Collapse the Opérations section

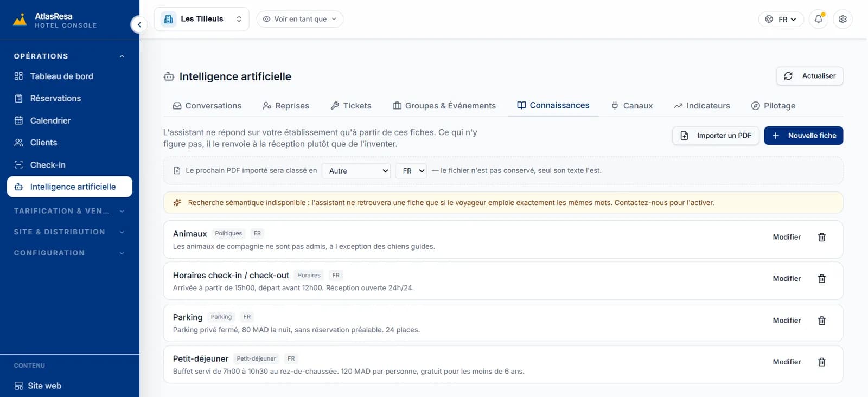pyautogui.click(x=69, y=56)
